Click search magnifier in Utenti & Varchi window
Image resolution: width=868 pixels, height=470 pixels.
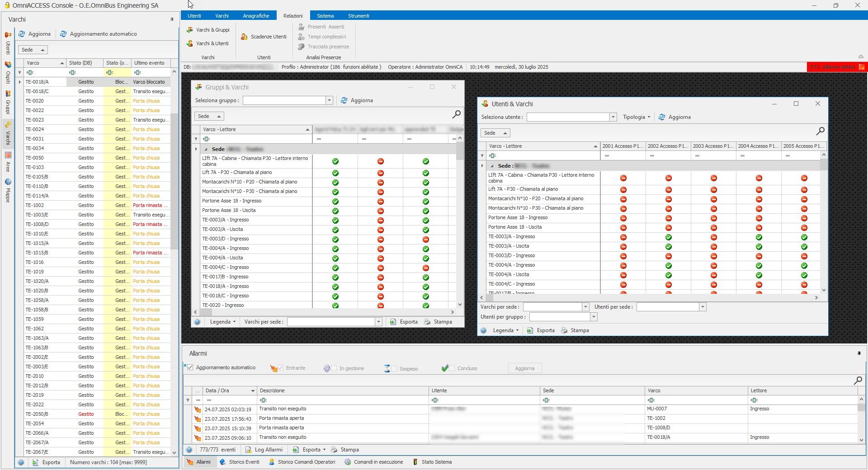[820, 132]
